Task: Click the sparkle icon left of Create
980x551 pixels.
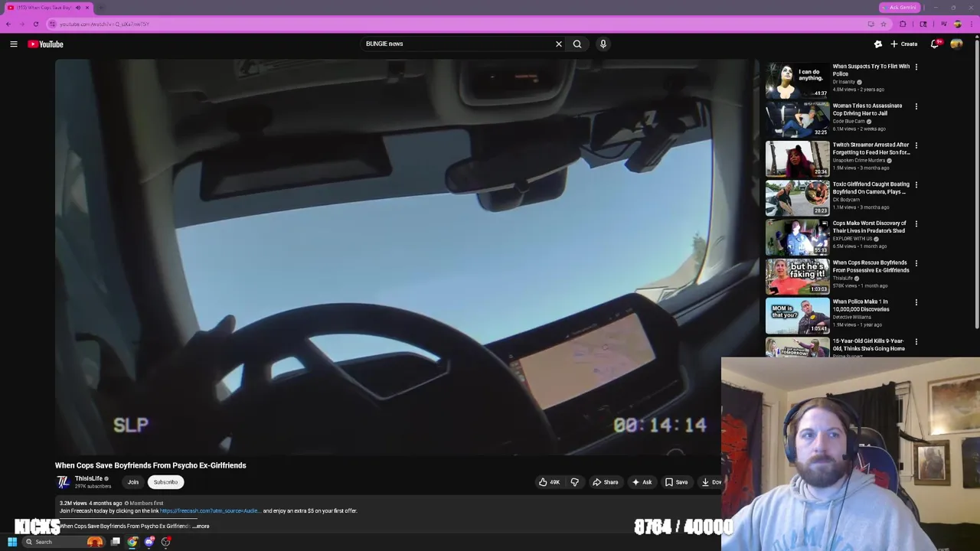Action: [x=878, y=44]
